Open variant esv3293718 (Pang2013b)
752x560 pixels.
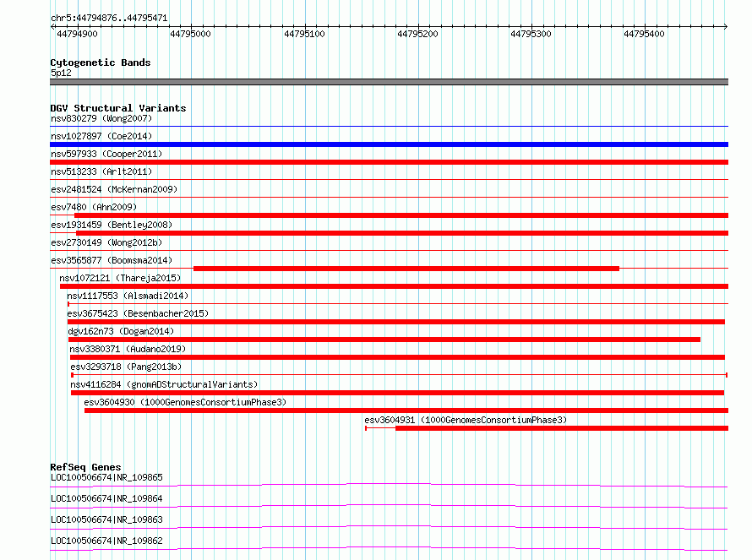point(126,367)
